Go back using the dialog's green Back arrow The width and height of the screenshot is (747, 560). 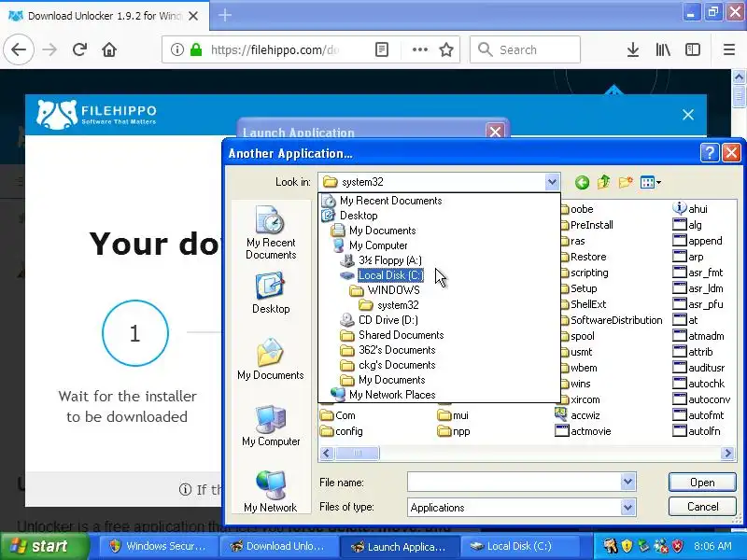click(582, 182)
